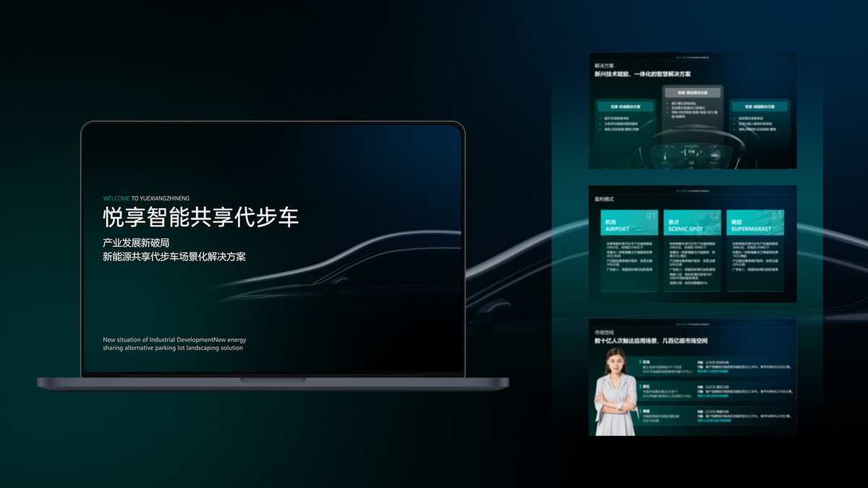Click the English text 'New situation of Industrial Development'
868x488 pixels.
tap(158, 339)
